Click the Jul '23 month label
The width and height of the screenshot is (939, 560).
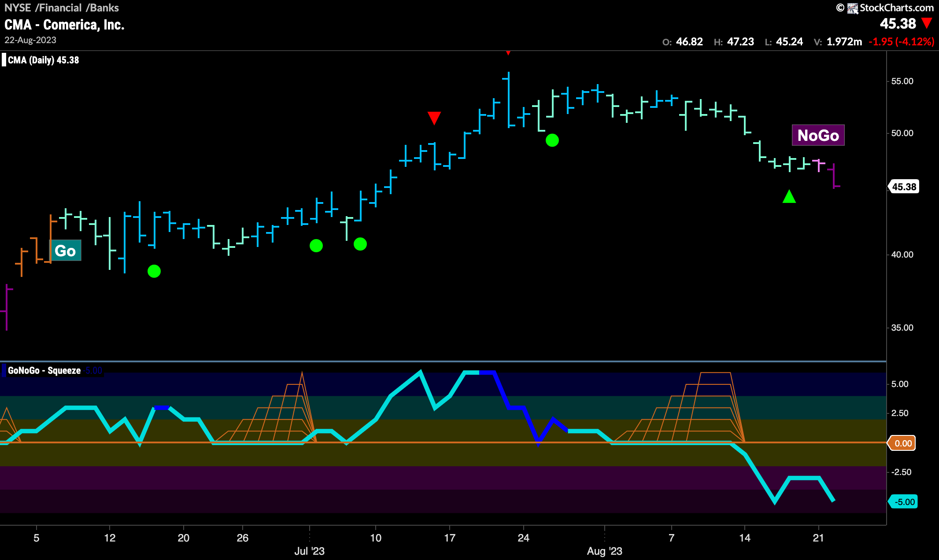click(309, 551)
